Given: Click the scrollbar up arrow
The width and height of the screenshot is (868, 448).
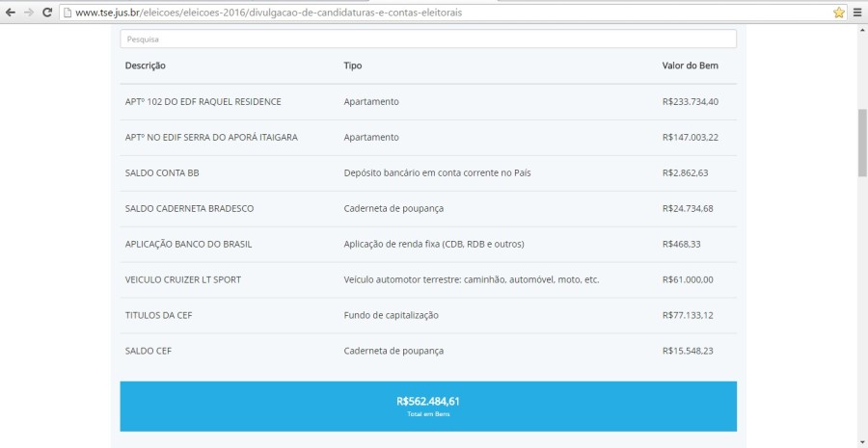Looking at the screenshot, I should (862, 32).
